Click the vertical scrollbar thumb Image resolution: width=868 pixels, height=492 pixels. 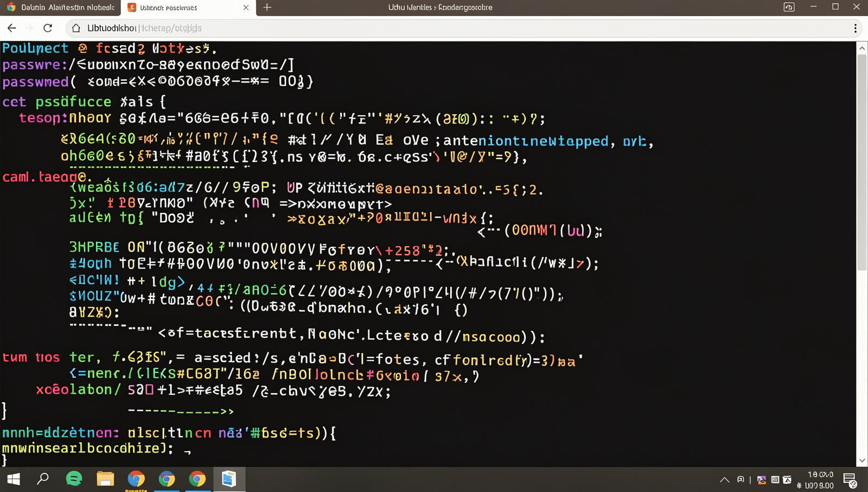[x=862, y=162]
